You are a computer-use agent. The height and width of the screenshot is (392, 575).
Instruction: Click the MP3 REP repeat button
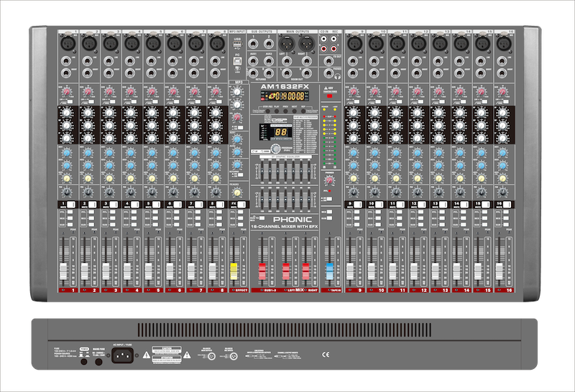[x=303, y=111]
